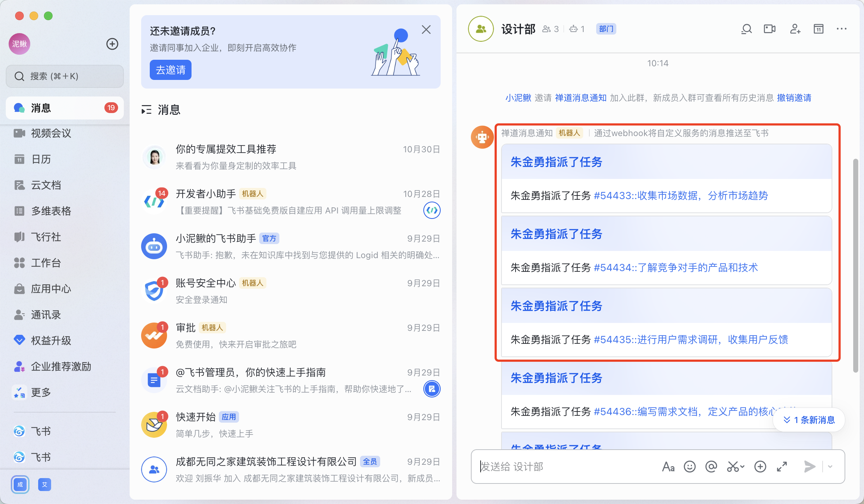Start a video call in 设计部

[769, 29]
